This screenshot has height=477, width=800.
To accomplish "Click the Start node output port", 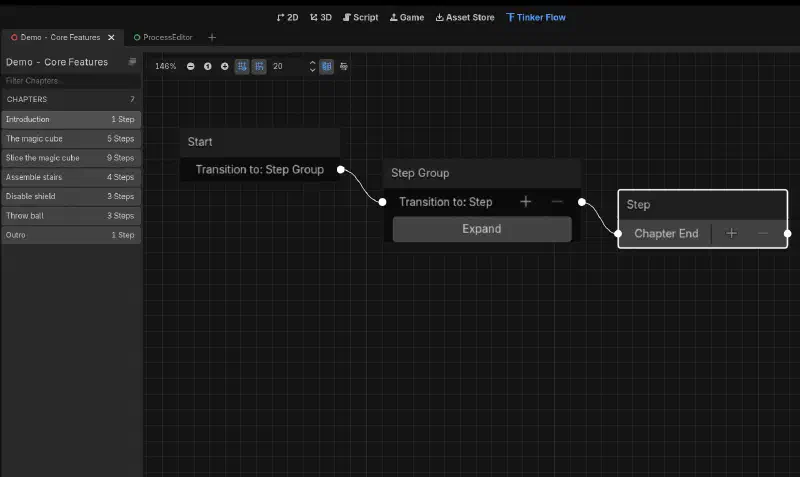I will (341, 170).
